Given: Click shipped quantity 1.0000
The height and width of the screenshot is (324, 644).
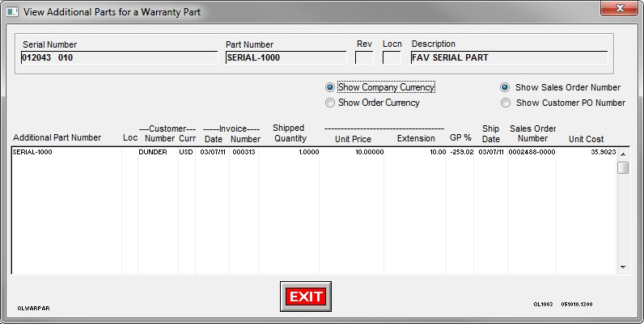Looking at the screenshot, I should [x=309, y=152].
